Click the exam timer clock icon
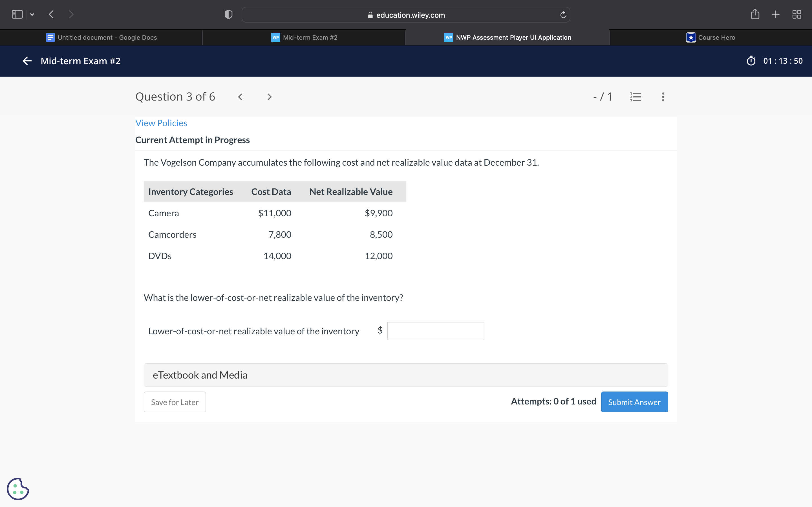Screen dimensions: 812x507 point(751,61)
